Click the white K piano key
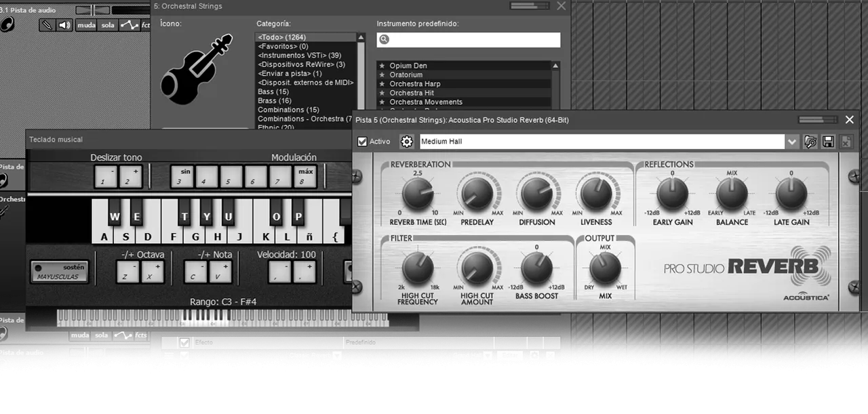The image size is (868, 414). tap(265, 234)
